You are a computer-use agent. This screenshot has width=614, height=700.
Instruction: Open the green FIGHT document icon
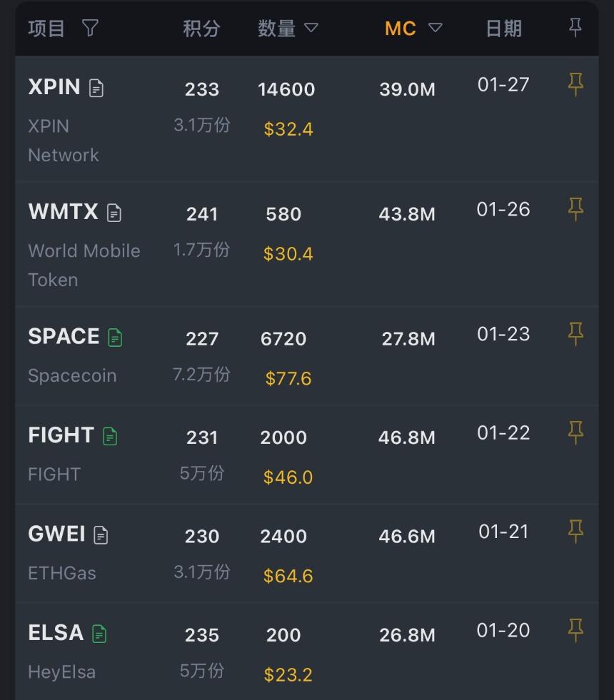click(110, 436)
